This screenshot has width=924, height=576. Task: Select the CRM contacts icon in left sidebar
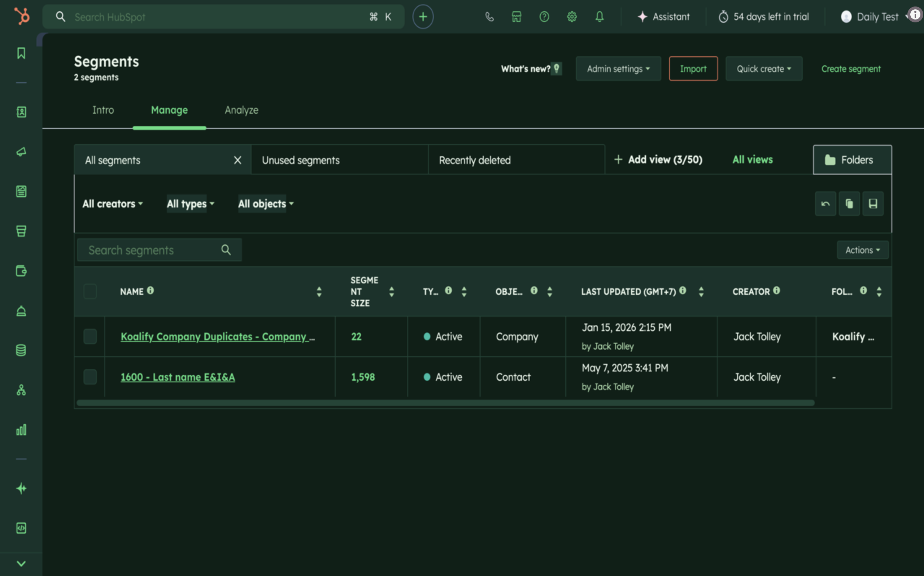pyautogui.click(x=21, y=112)
